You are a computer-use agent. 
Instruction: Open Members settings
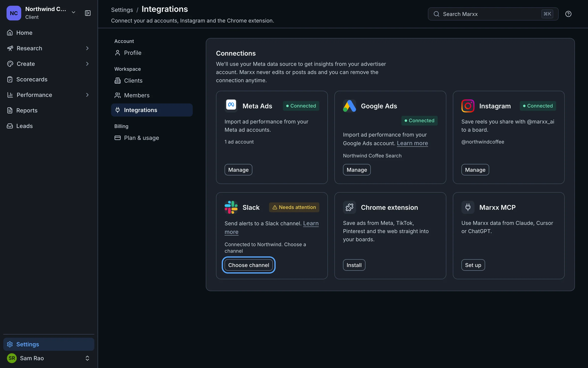(x=152, y=95)
